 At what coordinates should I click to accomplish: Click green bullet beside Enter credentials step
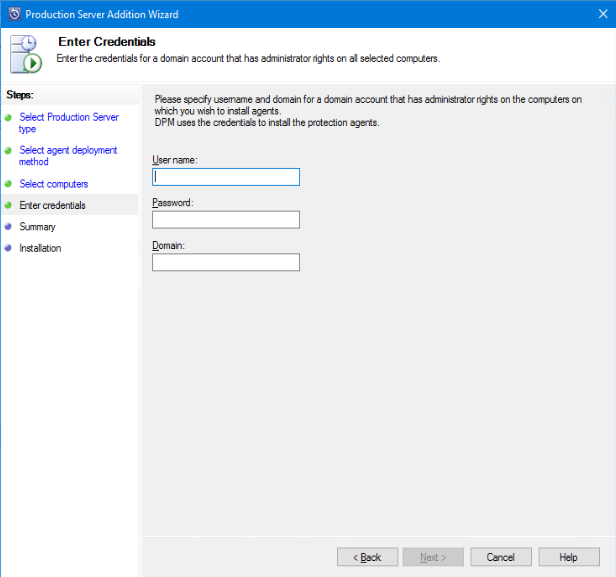8,206
